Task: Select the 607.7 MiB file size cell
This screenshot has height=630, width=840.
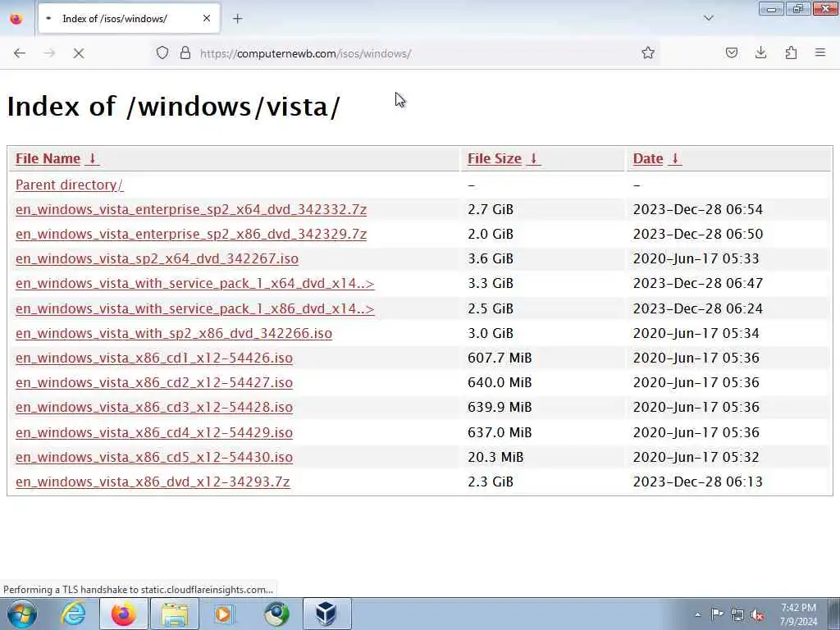Action: tap(500, 358)
